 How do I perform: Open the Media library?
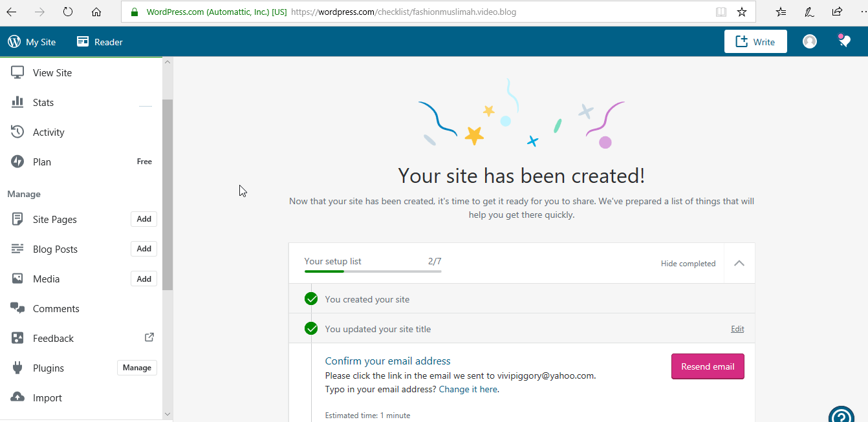pyautogui.click(x=45, y=279)
